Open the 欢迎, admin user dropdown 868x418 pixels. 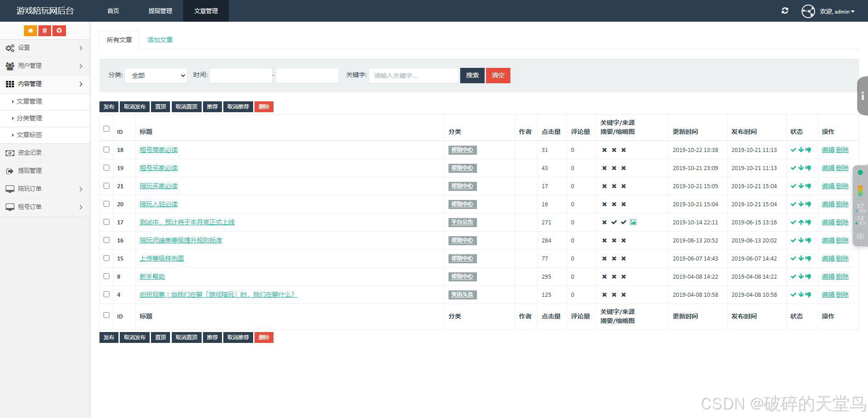tap(837, 11)
